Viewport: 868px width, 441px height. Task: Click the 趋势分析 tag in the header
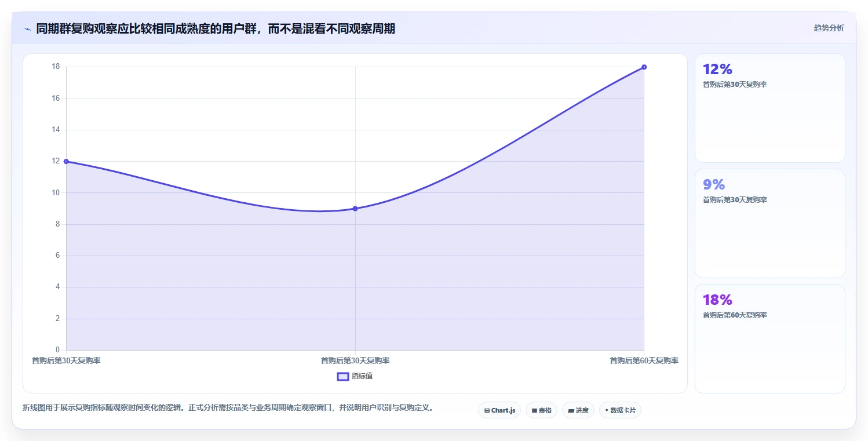coord(829,28)
